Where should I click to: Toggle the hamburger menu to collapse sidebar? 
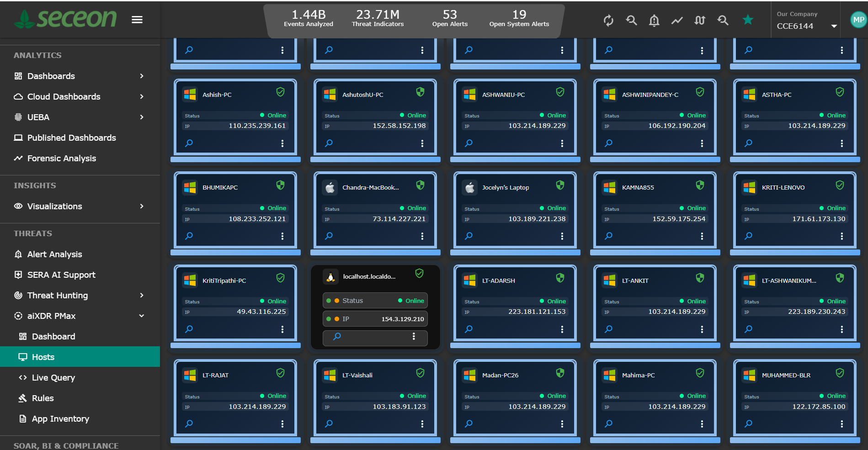click(137, 20)
